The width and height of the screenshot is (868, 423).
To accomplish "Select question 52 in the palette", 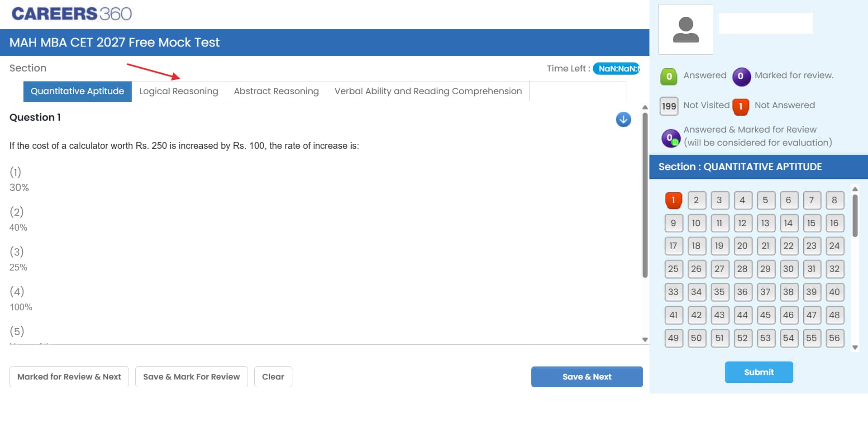I will (x=742, y=338).
